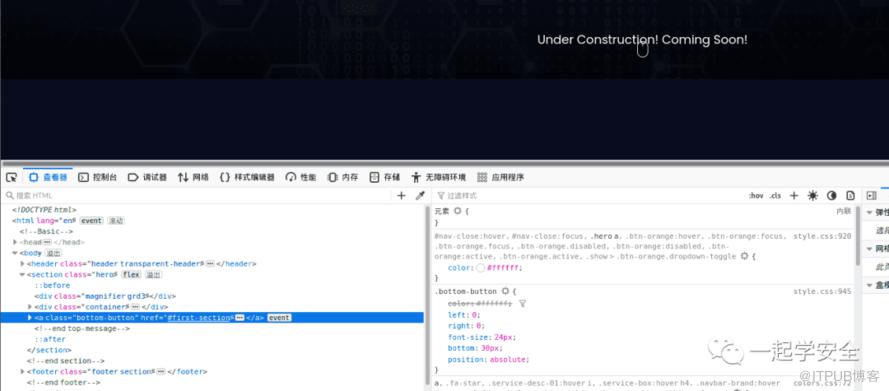Collapse the 弹性 flexbox section in the layout sidebar
This screenshot has height=391, width=889.
point(870,212)
